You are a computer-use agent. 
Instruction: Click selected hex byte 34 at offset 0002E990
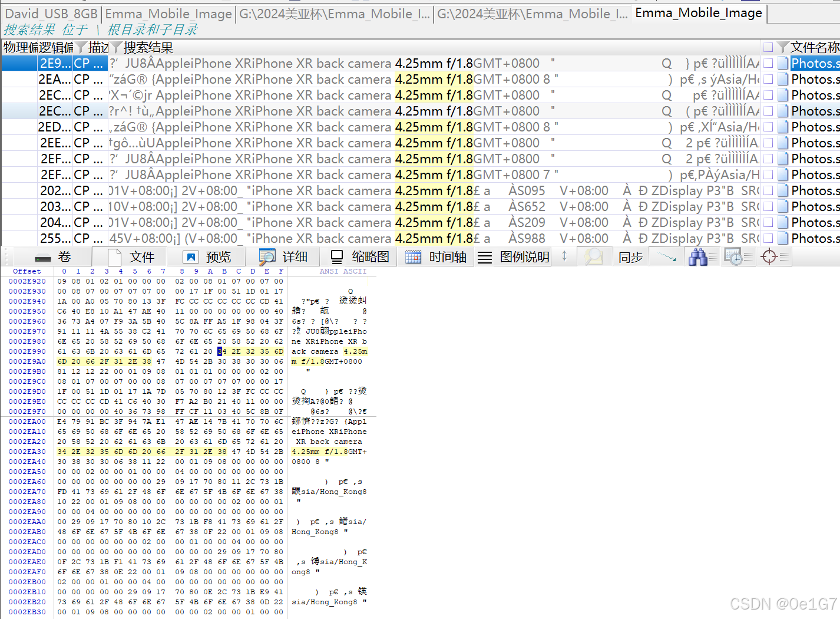(x=221, y=351)
